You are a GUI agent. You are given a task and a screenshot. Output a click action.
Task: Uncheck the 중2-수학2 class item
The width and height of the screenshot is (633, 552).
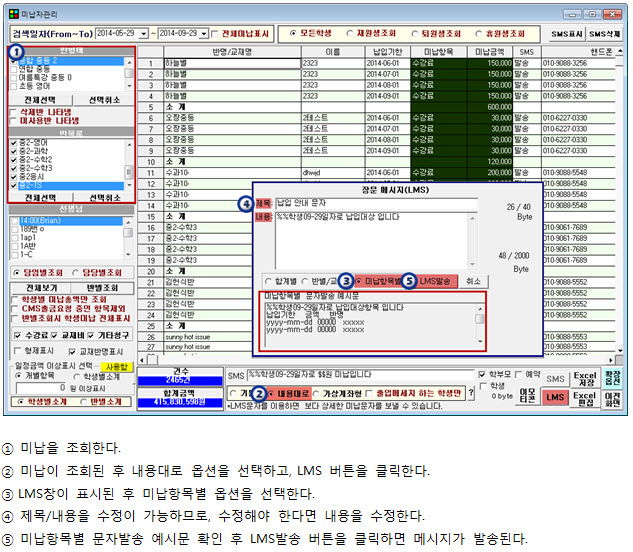(14, 160)
